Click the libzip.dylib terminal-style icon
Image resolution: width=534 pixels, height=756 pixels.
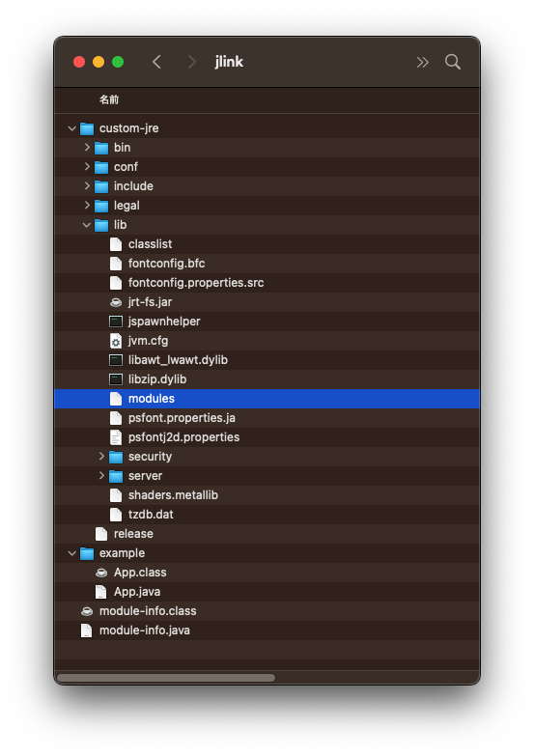click(116, 379)
